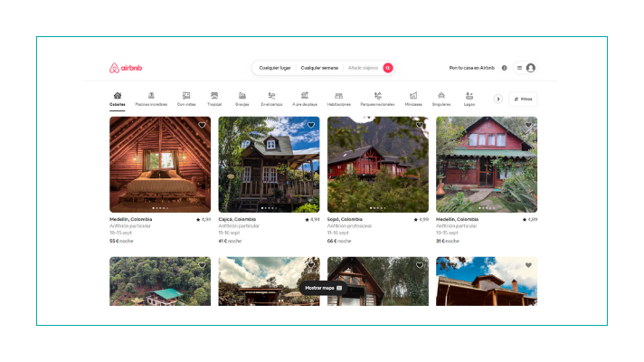Open the attic bedroom photo of the 55 € listing
The height and width of the screenshot is (362, 644).
pyautogui.click(x=160, y=165)
